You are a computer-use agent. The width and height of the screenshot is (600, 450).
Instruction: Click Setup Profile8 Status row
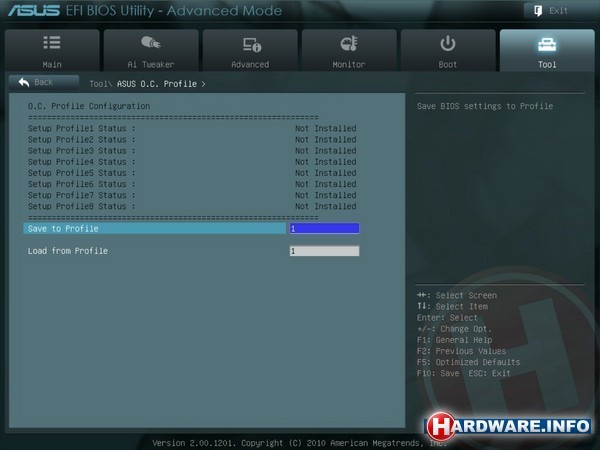[192, 206]
